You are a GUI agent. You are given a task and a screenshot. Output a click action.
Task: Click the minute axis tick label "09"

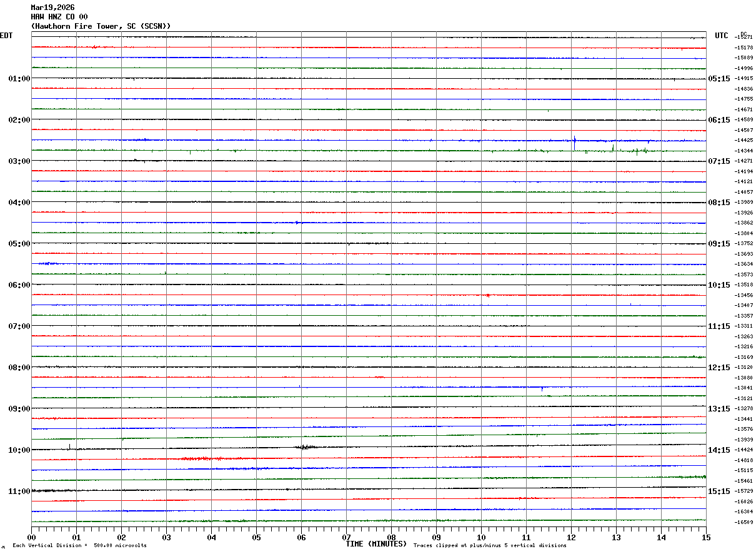436,537
